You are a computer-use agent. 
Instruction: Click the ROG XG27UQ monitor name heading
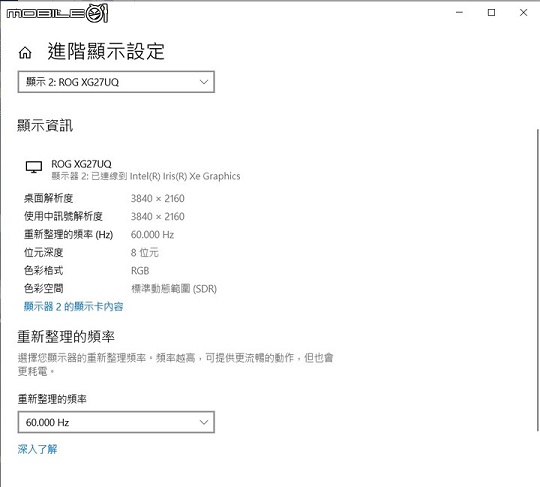point(81,164)
